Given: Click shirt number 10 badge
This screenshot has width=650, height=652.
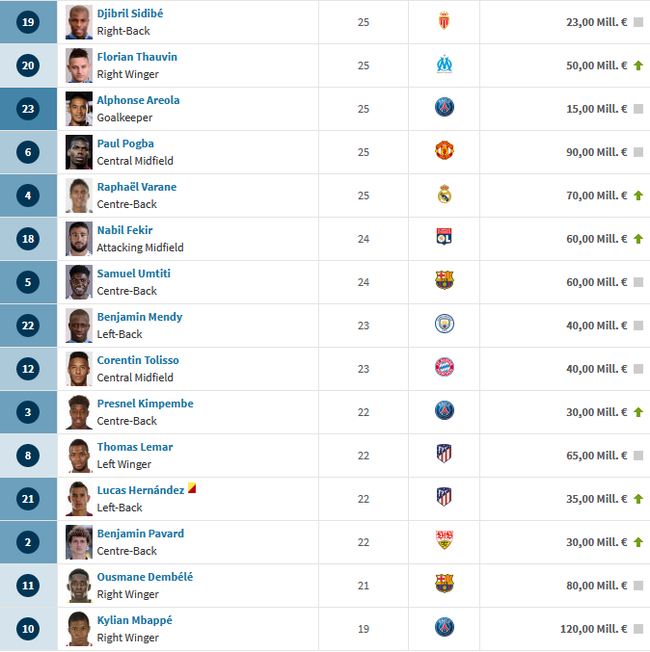Looking at the screenshot, I should (x=28, y=628).
